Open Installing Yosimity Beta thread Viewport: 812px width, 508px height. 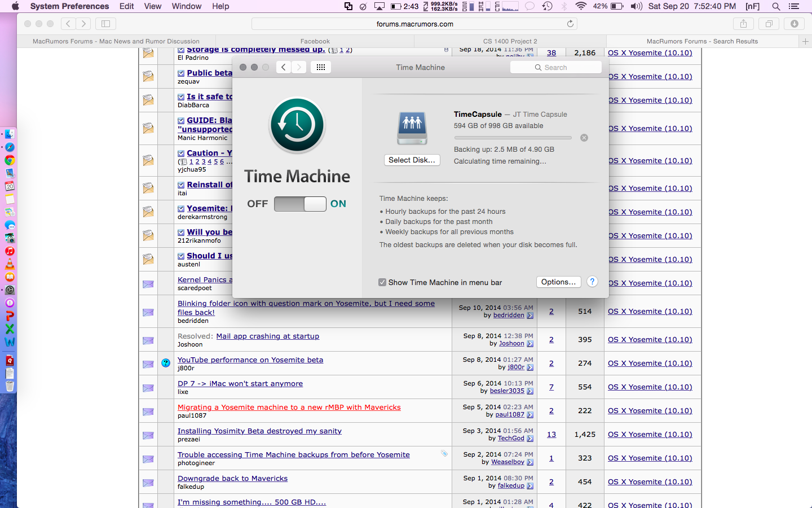coord(259,431)
